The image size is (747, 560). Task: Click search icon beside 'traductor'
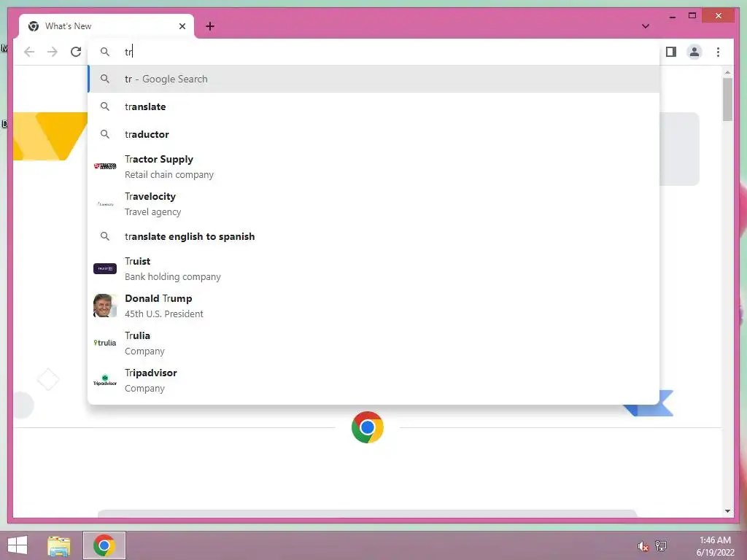pyautogui.click(x=105, y=134)
